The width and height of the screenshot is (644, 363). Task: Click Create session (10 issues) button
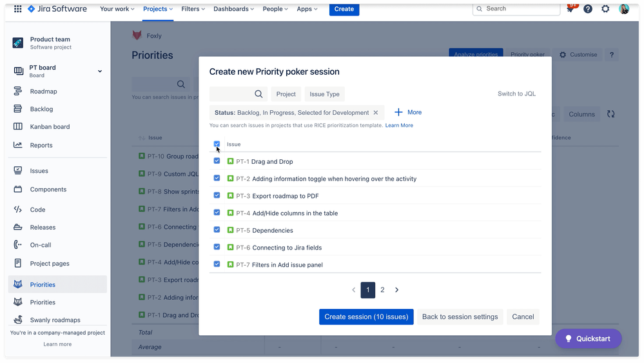point(366,317)
